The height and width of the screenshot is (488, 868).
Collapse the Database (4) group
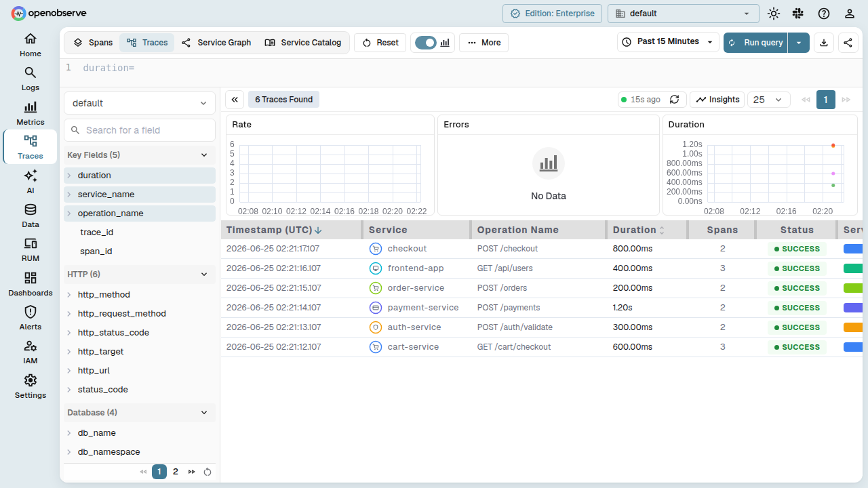pos(140,413)
